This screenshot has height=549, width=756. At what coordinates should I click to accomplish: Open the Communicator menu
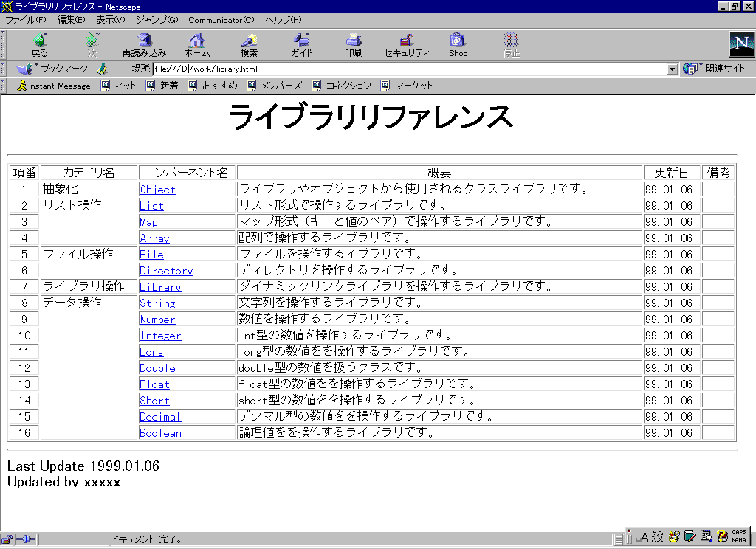221,20
